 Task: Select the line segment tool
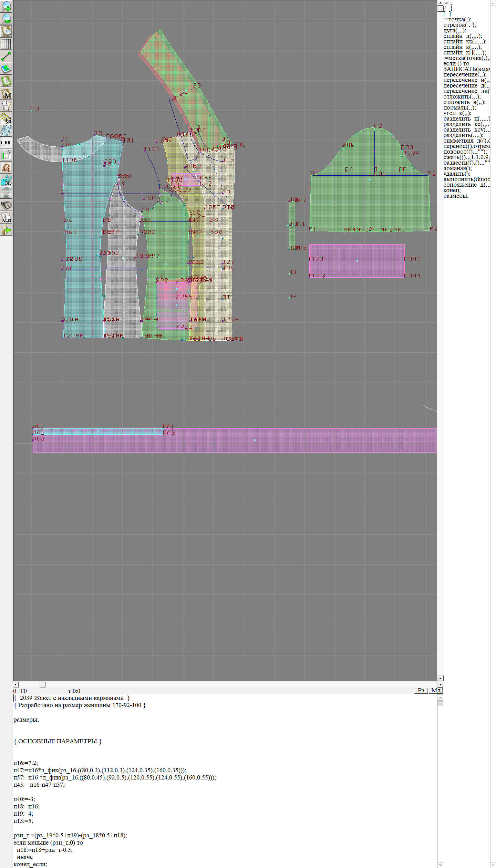coord(6,56)
